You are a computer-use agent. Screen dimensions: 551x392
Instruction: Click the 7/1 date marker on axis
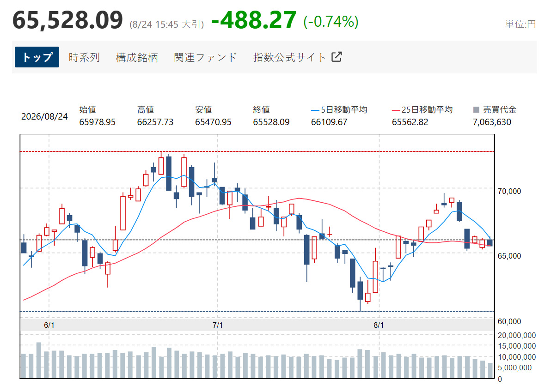[x=218, y=326]
